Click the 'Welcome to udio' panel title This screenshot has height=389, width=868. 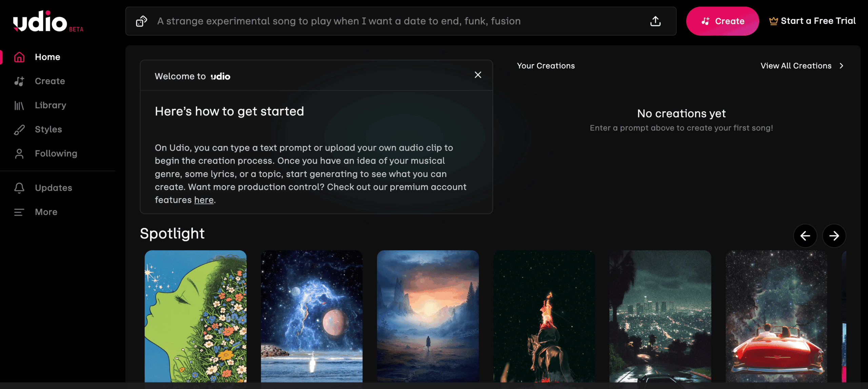pos(192,76)
